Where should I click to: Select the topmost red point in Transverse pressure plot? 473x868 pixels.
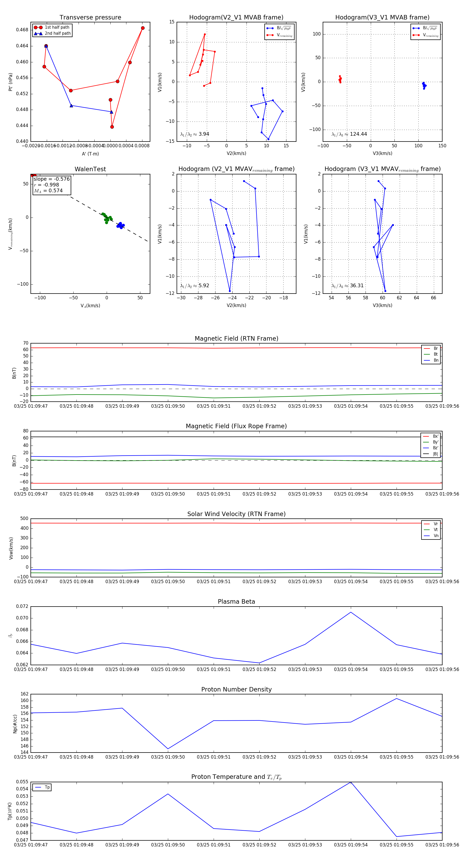pyautogui.click(x=143, y=28)
